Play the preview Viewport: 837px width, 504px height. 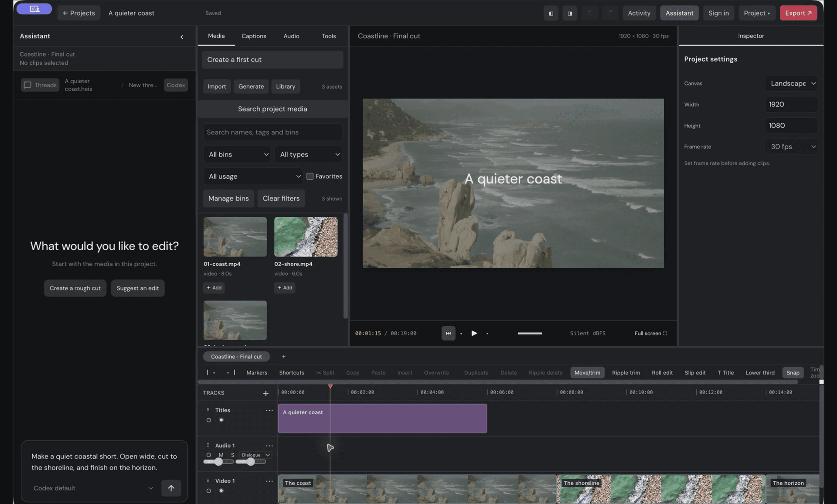click(x=474, y=334)
